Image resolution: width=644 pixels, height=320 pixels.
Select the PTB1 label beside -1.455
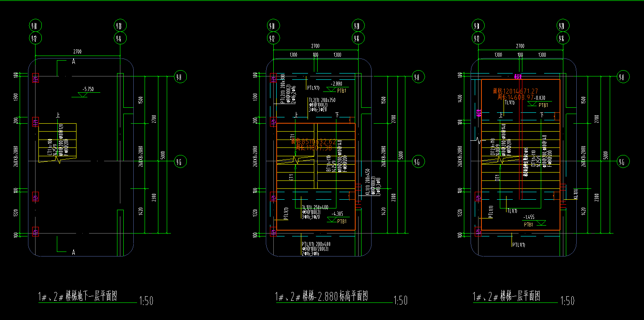tap(529, 224)
